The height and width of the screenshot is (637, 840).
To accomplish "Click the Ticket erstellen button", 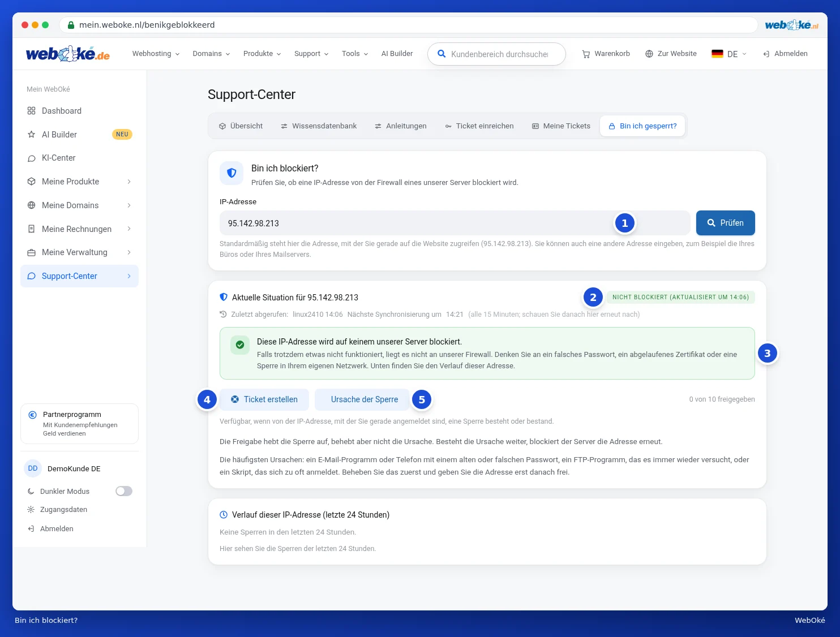I will [x=264, y=399].
